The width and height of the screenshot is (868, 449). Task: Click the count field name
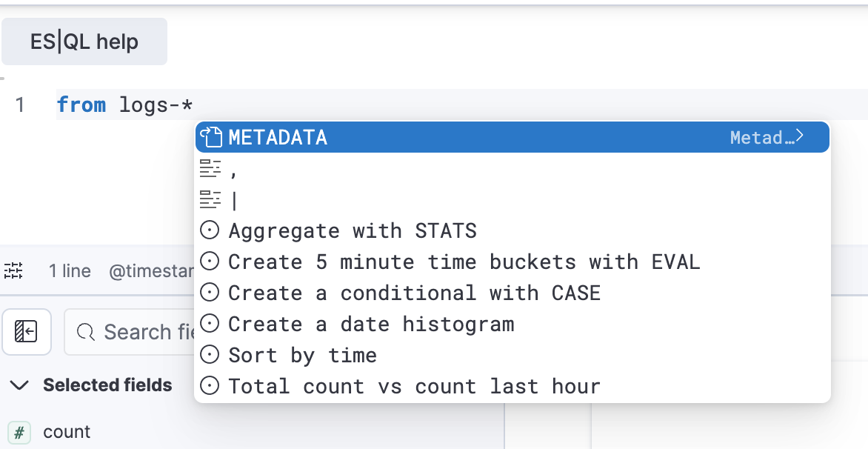coord(66,431)
